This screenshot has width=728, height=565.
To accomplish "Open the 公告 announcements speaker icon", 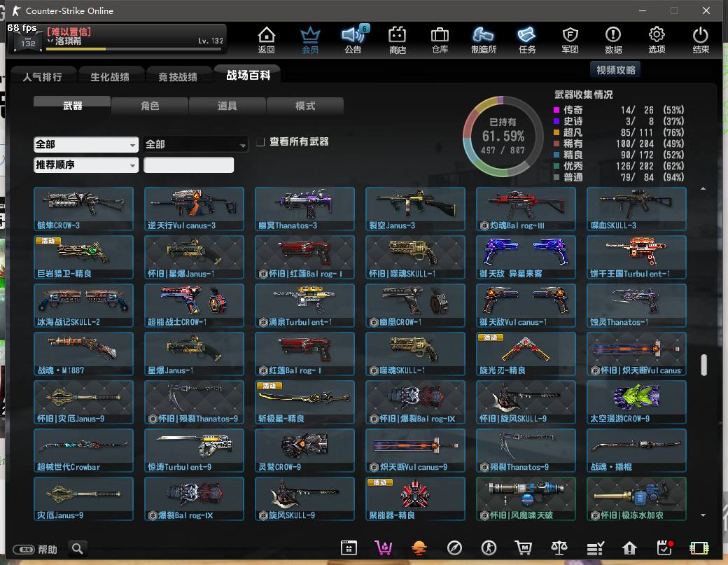I will coord(353,39).
